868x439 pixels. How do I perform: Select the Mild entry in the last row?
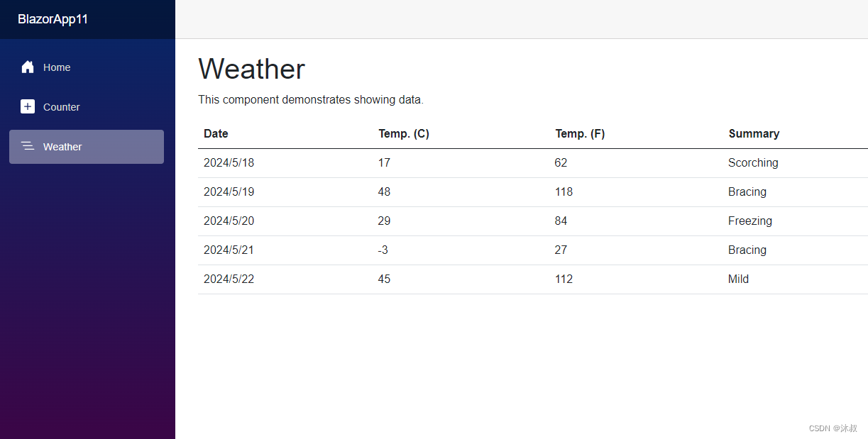click(738, 279)
